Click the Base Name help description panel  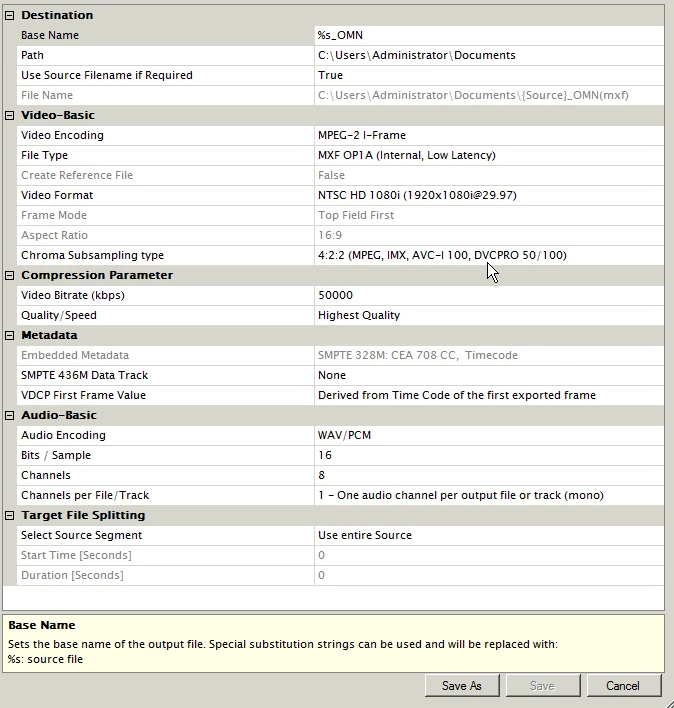click(333, 643)
